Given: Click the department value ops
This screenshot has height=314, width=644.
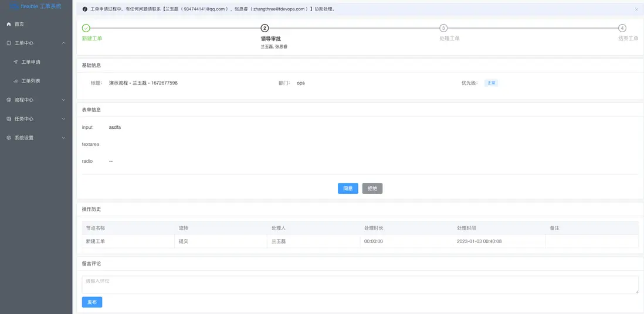Looking at the screenshot, I should (x=301, y=83).
